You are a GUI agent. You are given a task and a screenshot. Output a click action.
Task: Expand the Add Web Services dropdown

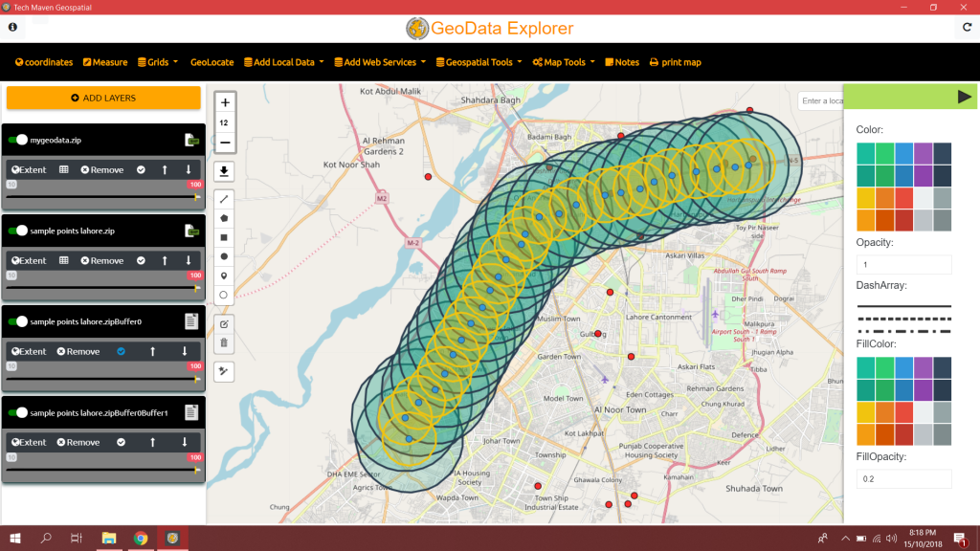[383, 61]
